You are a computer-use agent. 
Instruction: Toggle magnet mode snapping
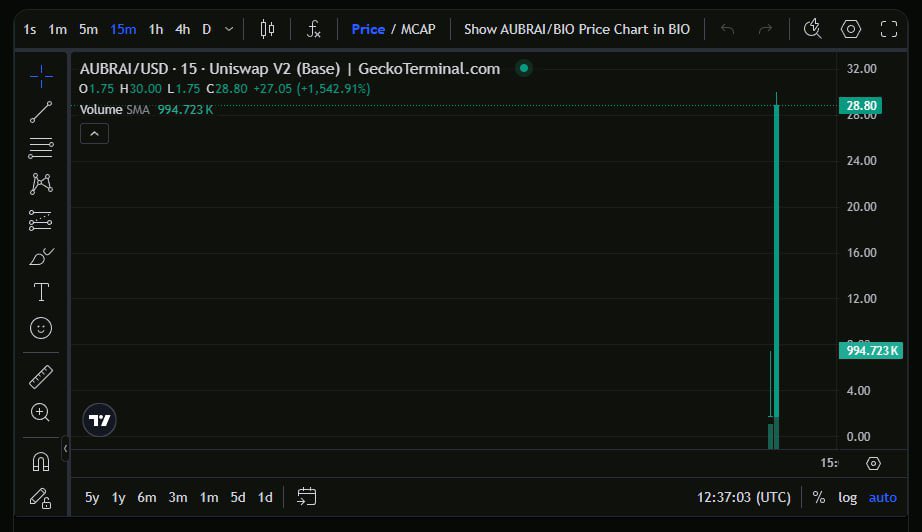pyautogui.click(x=41, y=462)
